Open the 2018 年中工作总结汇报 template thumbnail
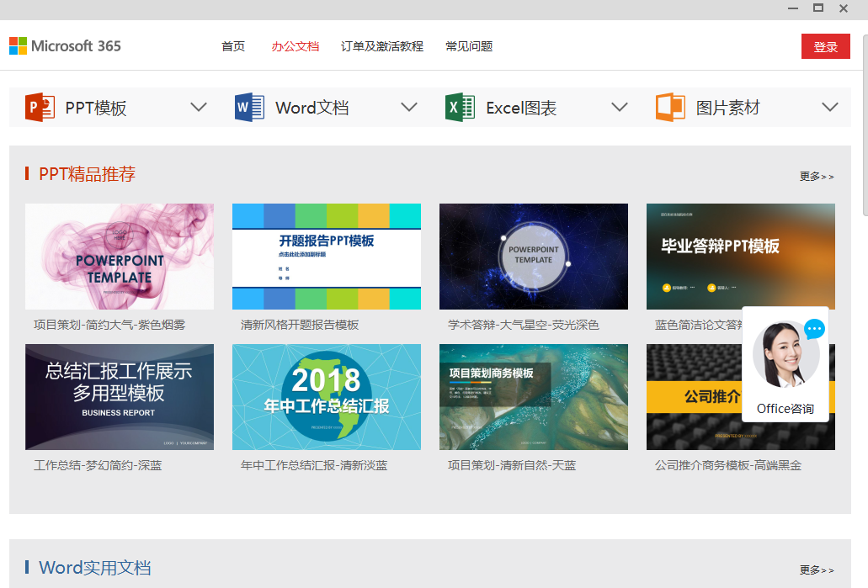 click(327, 397)
